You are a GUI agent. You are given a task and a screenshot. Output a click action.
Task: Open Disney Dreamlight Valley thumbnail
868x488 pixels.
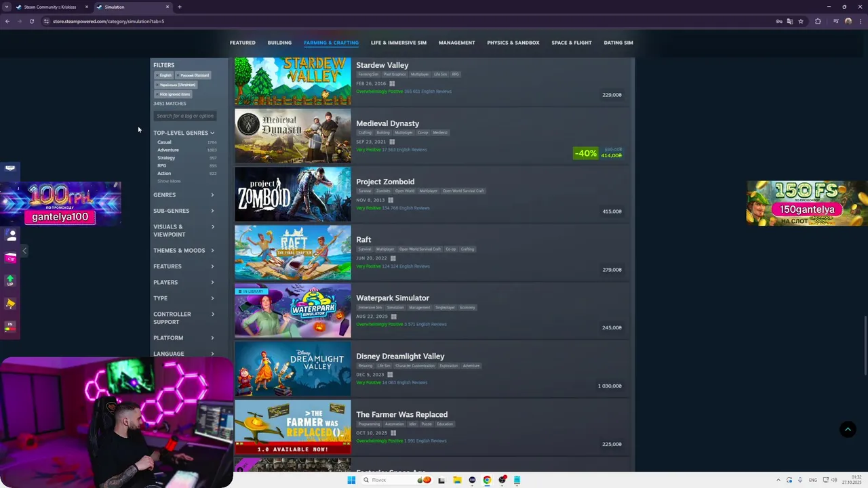point(293,369)
